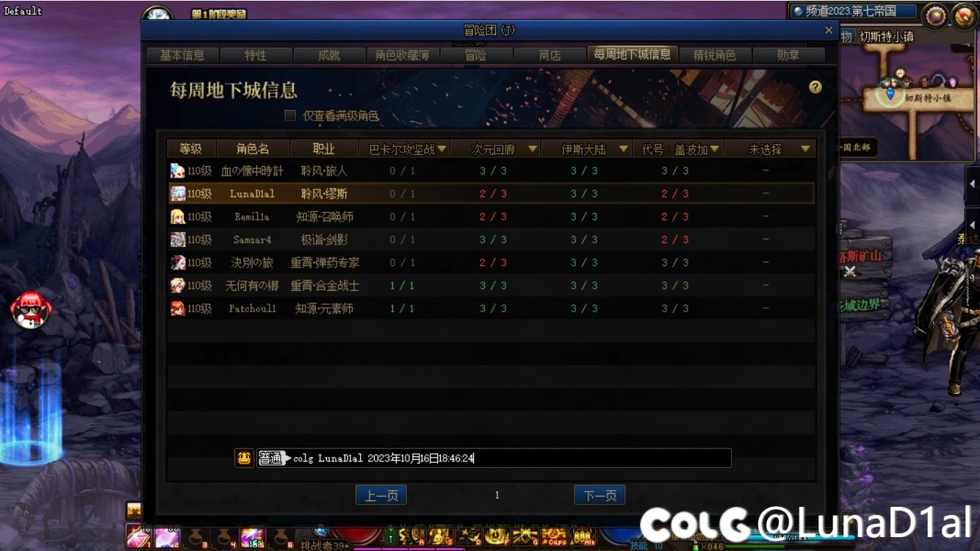Viewport: 980px width, 551px height.
Task: Open the 代号:盖波加 column dropdown
Action: [x=714, y=149]
